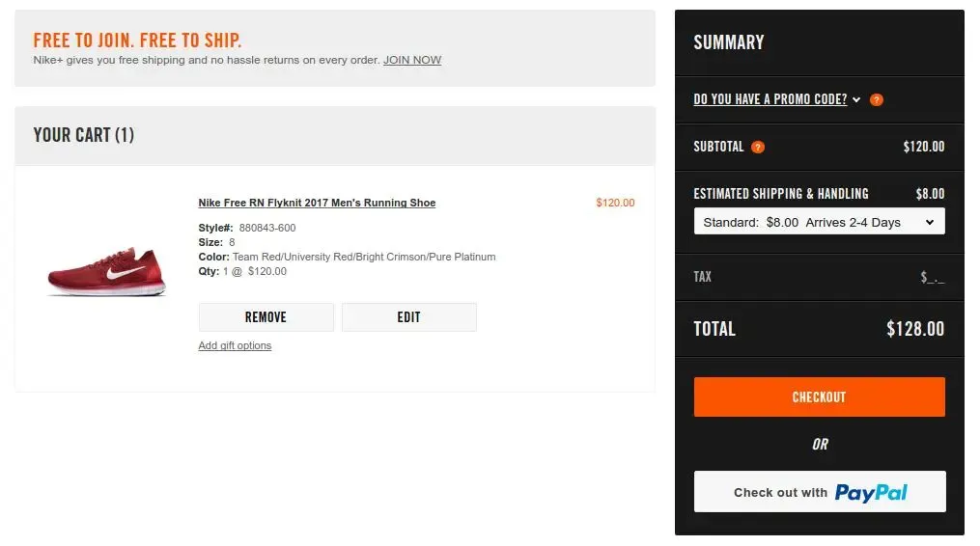Click the Subtotal help question icon

[x=758, y=147]
